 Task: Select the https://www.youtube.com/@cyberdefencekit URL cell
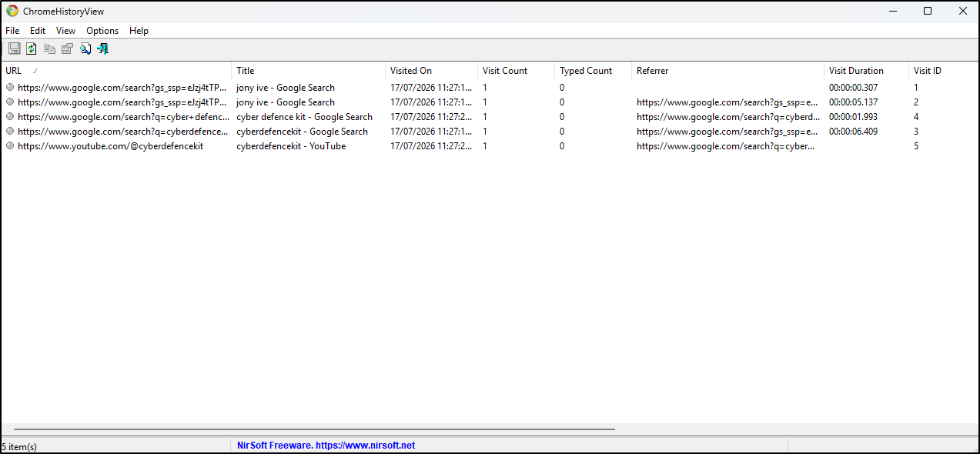[110, 146]
